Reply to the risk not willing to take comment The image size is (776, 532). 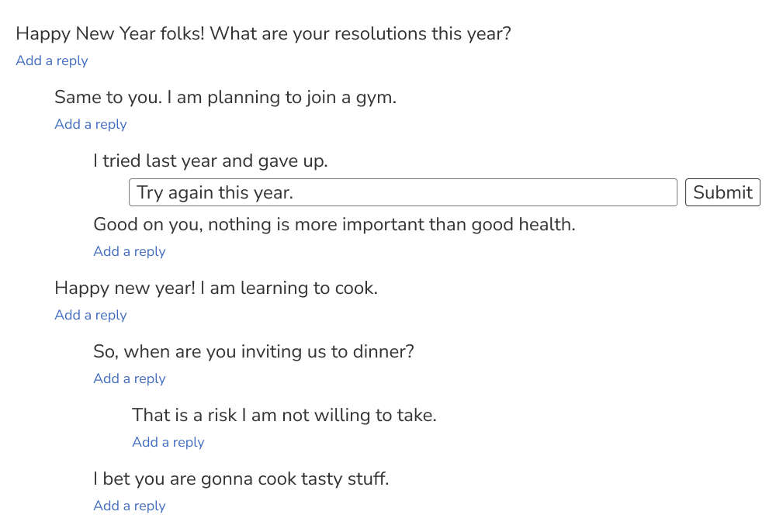[x=168, y=442]
